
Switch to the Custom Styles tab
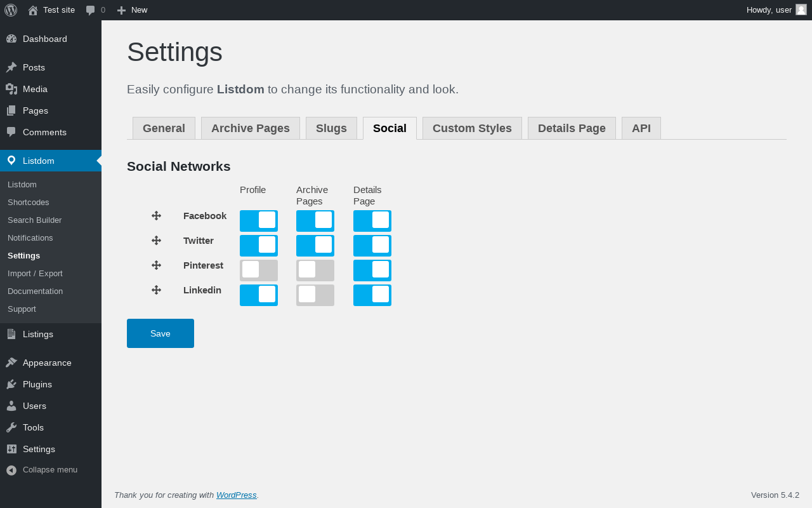472,128
